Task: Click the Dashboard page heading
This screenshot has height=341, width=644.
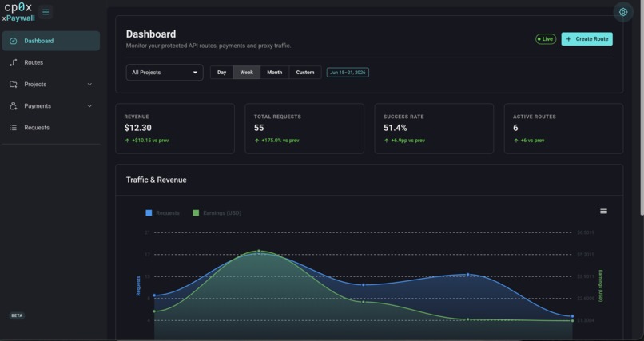Action: click(x=151, y=34)
